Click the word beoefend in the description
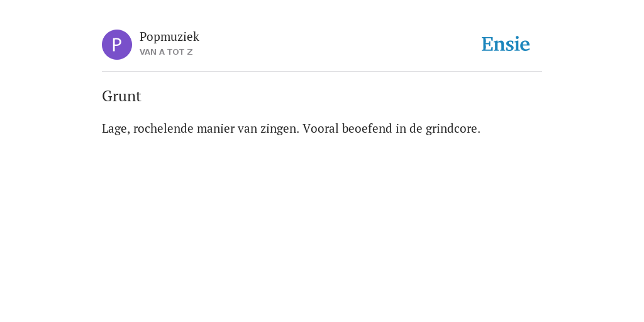 (367, 128)
